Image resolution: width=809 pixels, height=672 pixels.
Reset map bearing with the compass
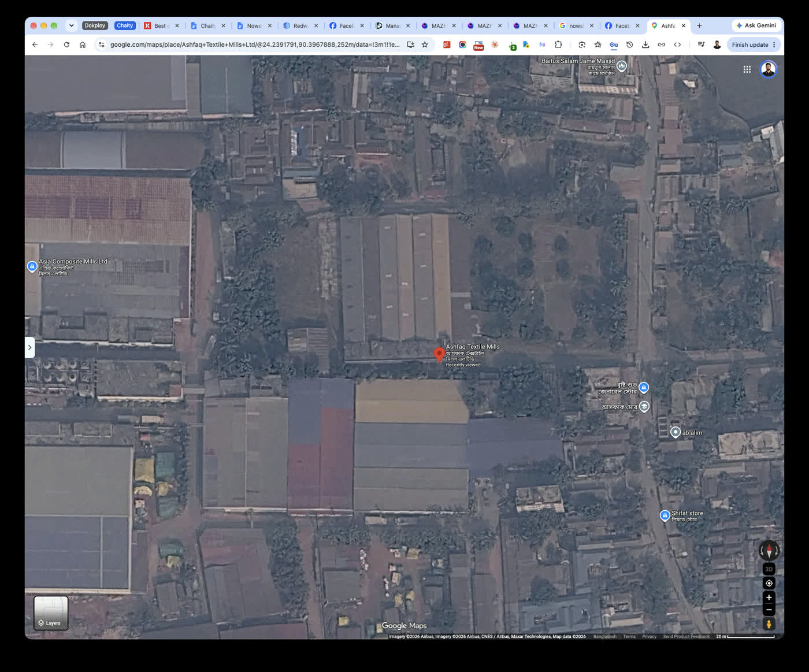pos(769,551)
